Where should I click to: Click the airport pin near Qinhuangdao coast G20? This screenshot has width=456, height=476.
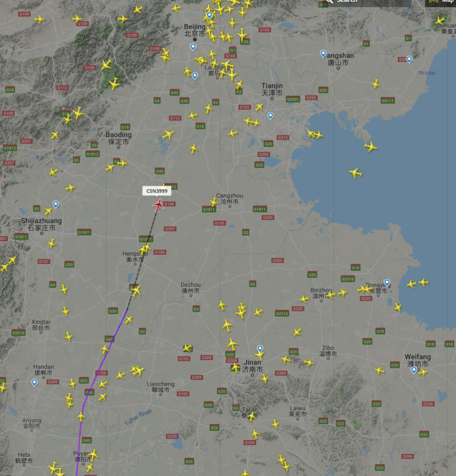pyautogui.click(x=409, y=60)
